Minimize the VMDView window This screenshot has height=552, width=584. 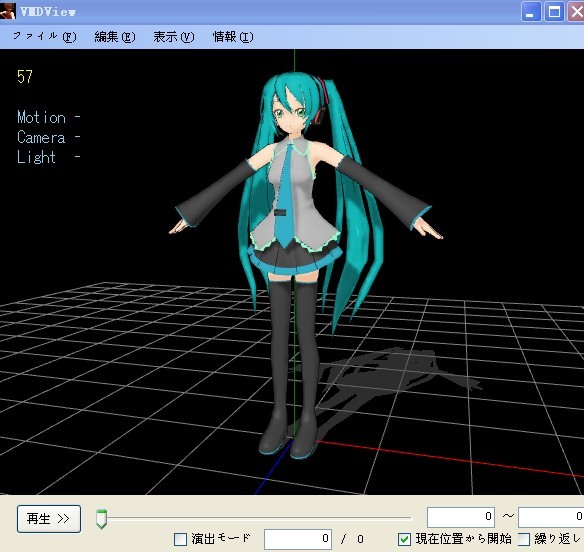tap(531, 12)
